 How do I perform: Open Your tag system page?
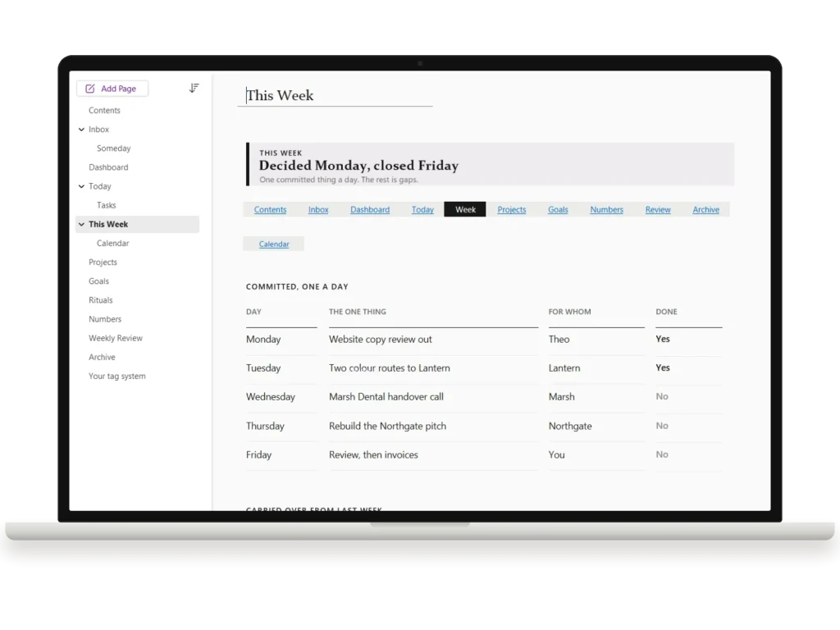pos(116,376)
